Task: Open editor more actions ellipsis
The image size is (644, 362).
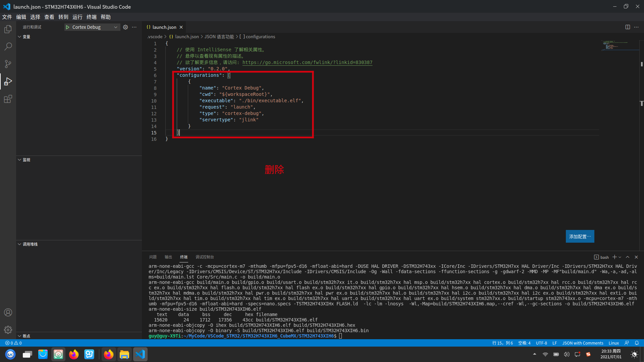Action: point(636,27)
